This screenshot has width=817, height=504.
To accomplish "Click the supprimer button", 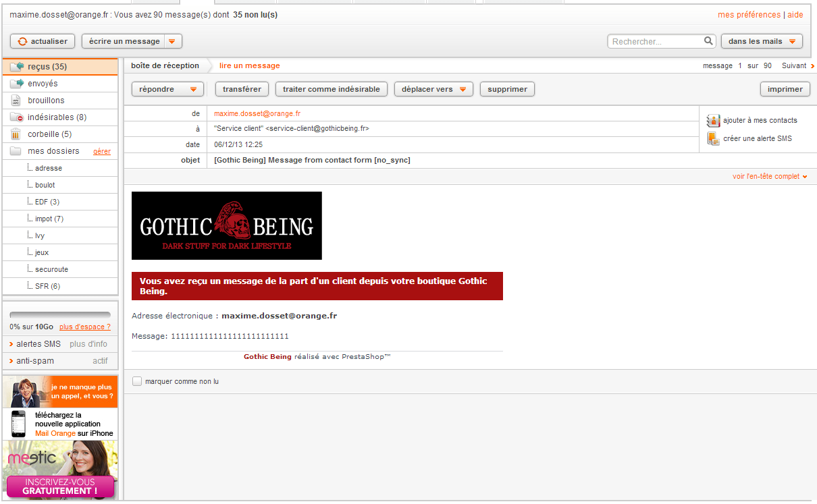I will (507, 89).
